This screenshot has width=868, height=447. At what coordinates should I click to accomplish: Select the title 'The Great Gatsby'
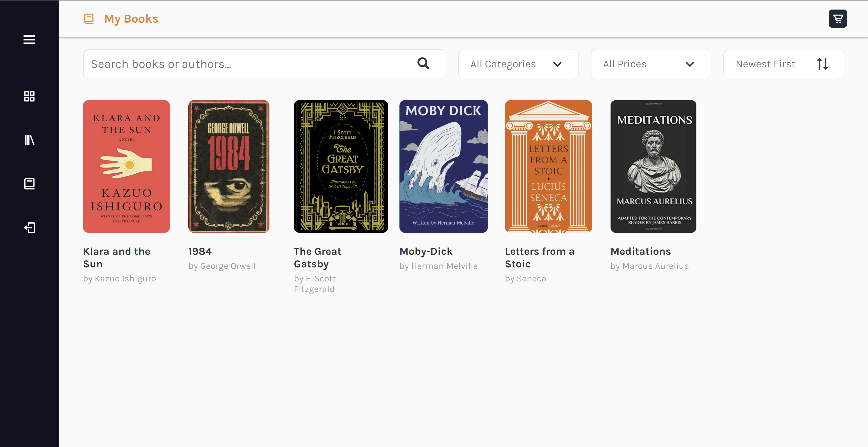click(x=317, y=258)
